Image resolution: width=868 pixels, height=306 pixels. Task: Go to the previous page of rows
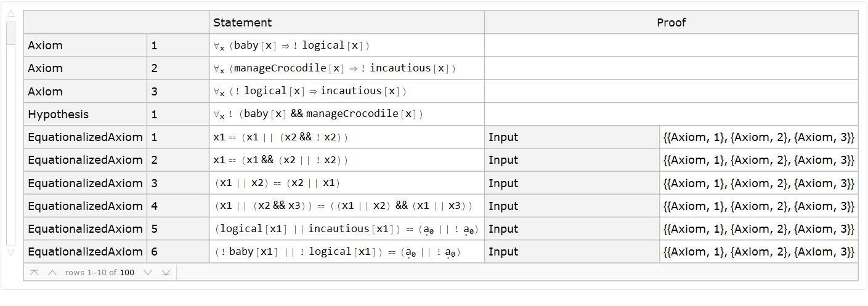pos(52,272)
